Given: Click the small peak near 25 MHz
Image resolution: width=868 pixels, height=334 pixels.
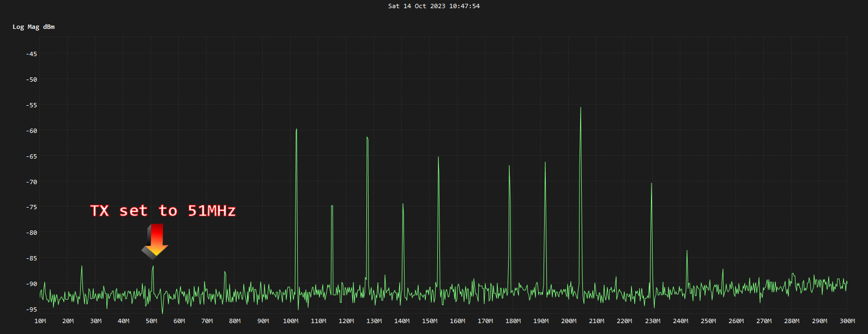Looking at the screenshot, I should pos(82,267).
